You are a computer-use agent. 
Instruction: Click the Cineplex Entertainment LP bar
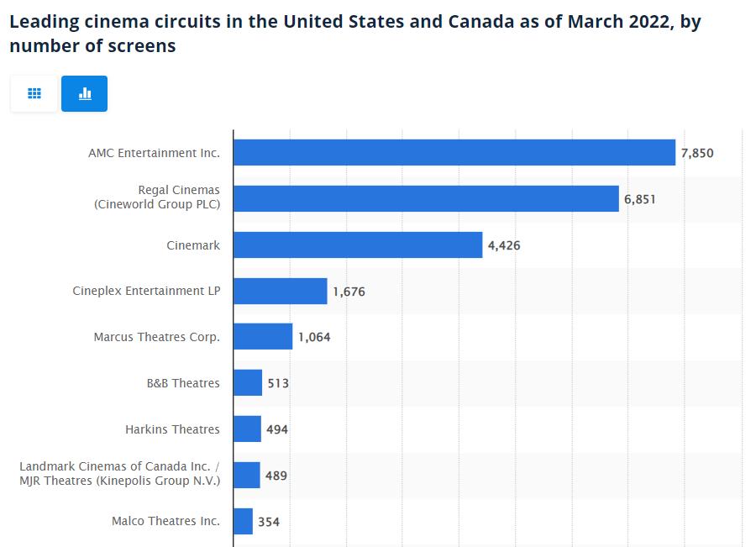(x=280, y=291)
